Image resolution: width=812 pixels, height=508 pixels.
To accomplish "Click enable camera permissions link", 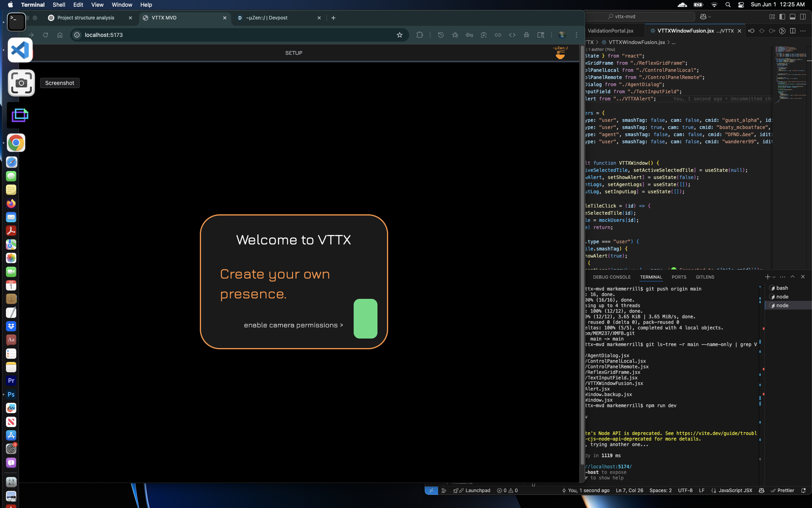I will (293, 325).
